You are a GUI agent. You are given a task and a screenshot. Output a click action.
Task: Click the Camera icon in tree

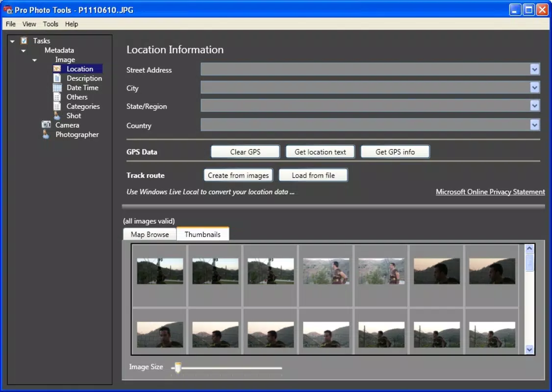pyautogui.click(x=46, y=124)
